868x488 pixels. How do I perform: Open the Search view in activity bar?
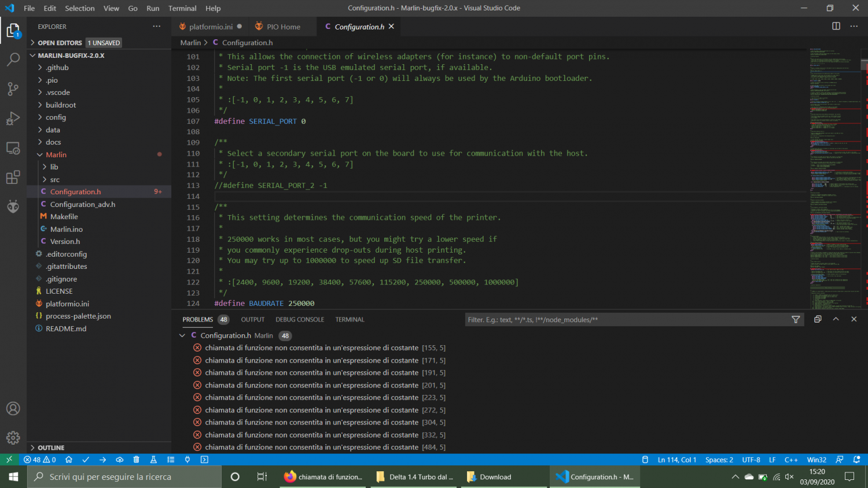coord(13,59)
